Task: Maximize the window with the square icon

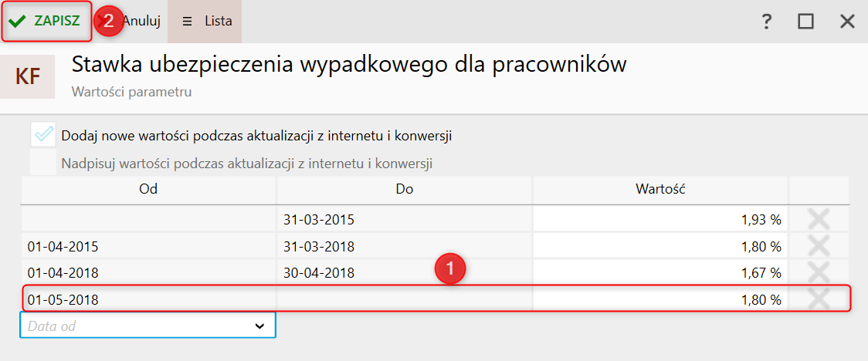Action: click(x=805, y=22)
